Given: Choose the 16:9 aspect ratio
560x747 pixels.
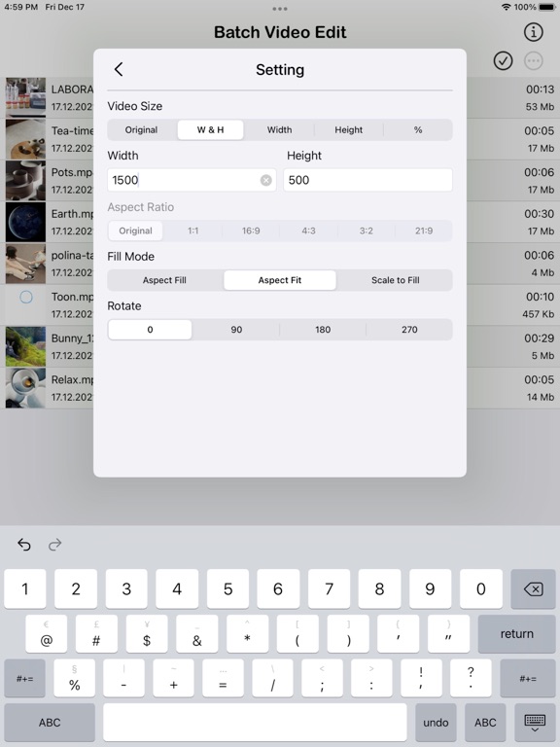Looking at the screenshot, I should tap(251, 231).
